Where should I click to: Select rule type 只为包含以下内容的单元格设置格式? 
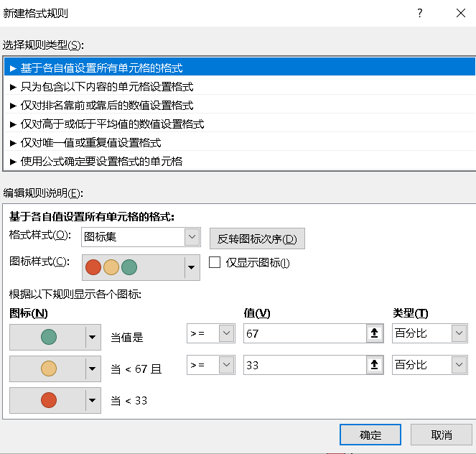click(x=240, y=86)
